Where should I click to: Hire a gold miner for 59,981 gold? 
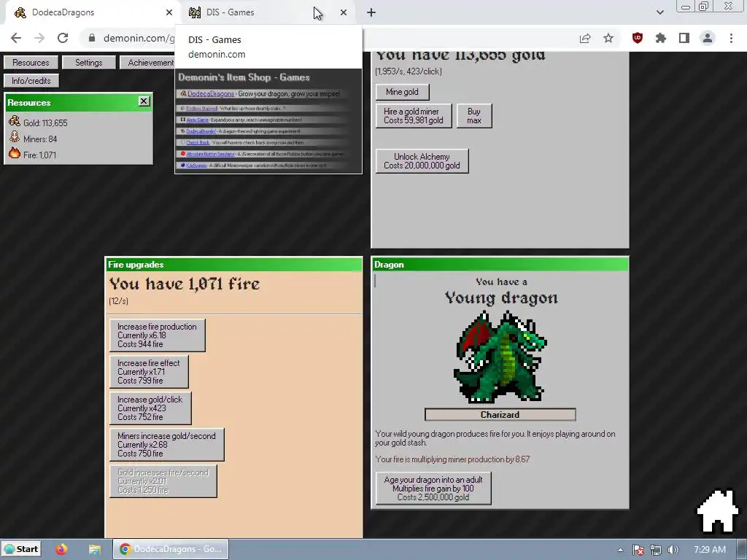(414, 116)
